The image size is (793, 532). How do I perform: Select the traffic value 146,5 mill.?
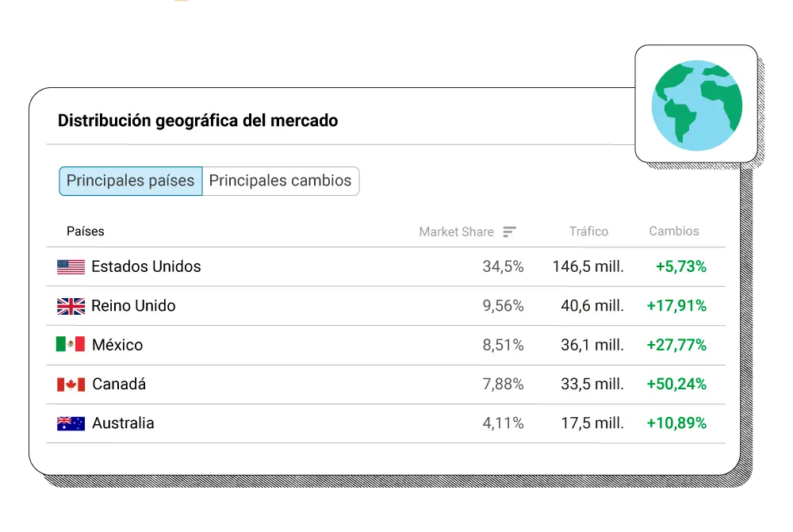[588, 266]
